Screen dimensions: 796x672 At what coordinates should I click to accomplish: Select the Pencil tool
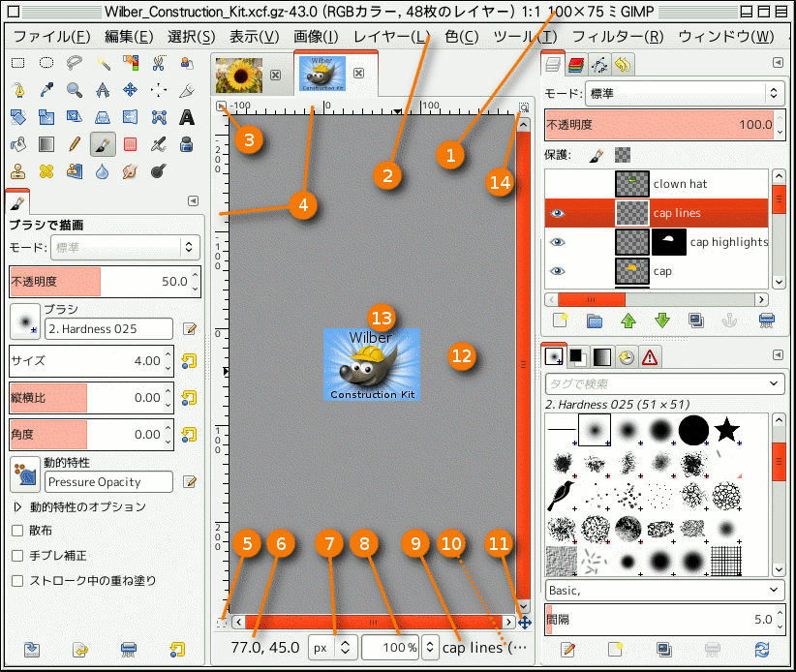click(74, 144)
